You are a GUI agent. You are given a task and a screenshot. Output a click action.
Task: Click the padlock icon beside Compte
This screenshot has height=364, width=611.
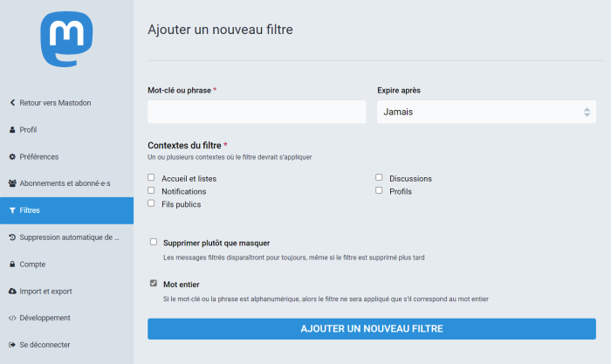point(12,264)
